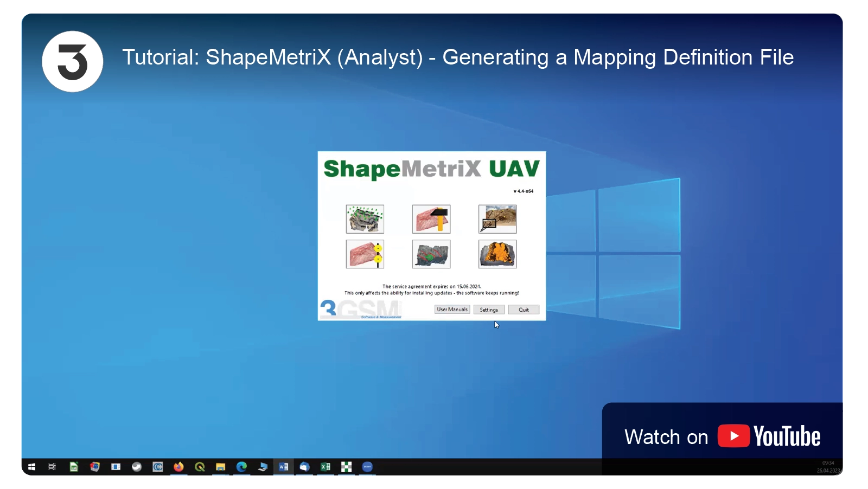Open Excel from the taskbar
This screenshot has width=868, height=489.
point(325,467)
